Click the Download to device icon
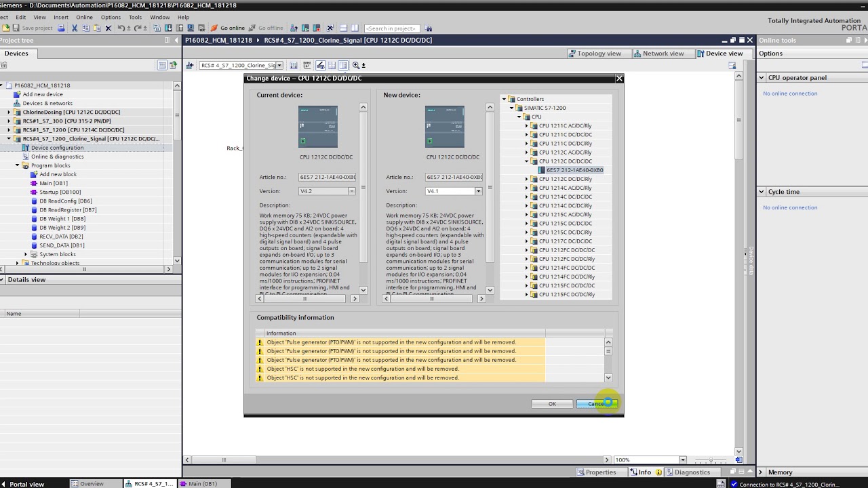The width and height of the screenshot is (868, 488). [168, 28]
